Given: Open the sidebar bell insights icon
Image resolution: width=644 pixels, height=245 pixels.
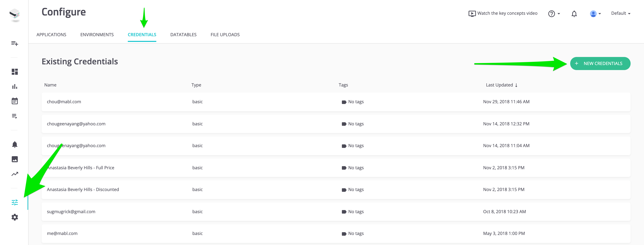Looking at the screenshot, I should [x=15, y=145].
